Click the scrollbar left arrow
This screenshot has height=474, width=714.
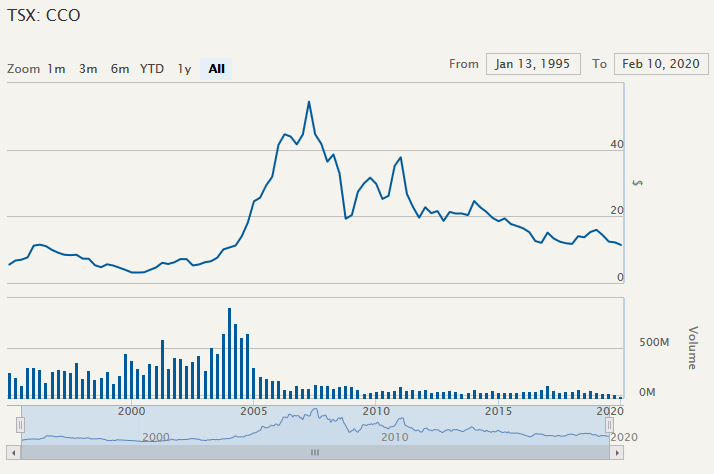[13, 452]
